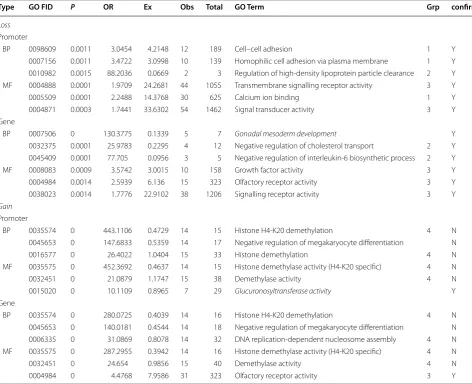The height and width of the screenshot is (384, 472).
Task: Click the 'GO FID' column header
Action: (x=41, y=7)
